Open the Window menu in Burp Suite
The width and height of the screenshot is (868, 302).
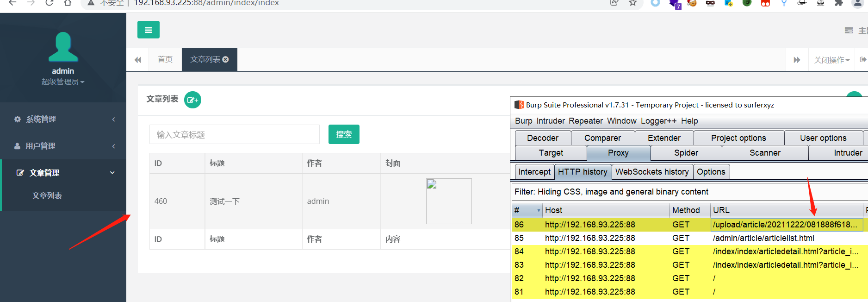point(622,121)
